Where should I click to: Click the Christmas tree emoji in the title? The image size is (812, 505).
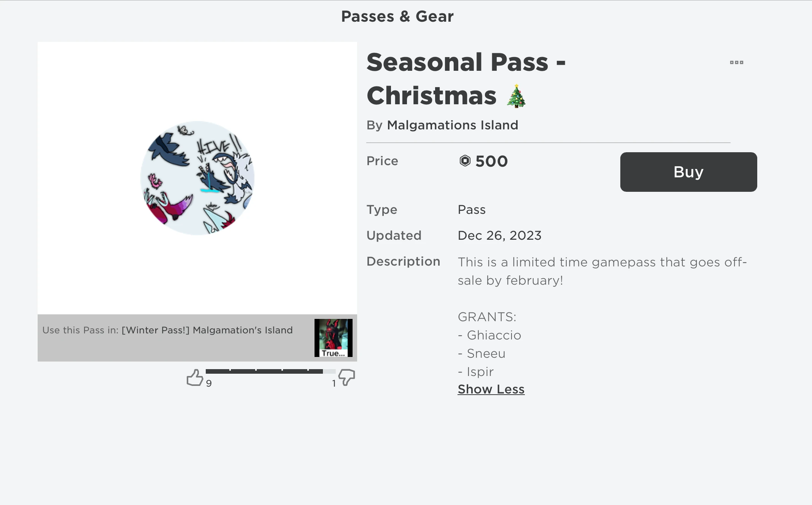point(515,96)
